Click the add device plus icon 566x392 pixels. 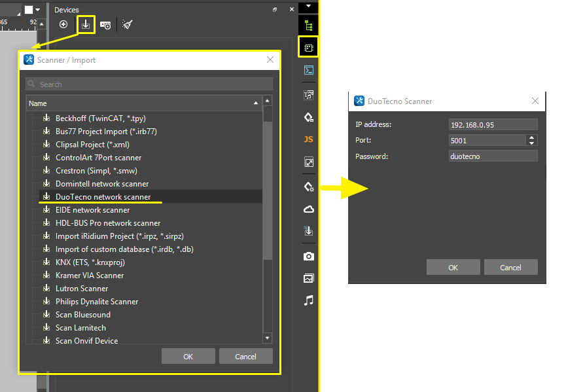coord(63,25)
